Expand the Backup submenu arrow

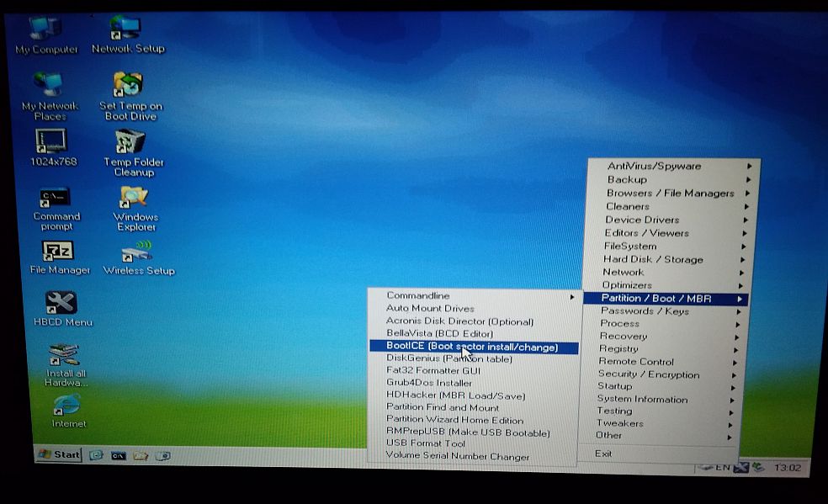[748, 180]
